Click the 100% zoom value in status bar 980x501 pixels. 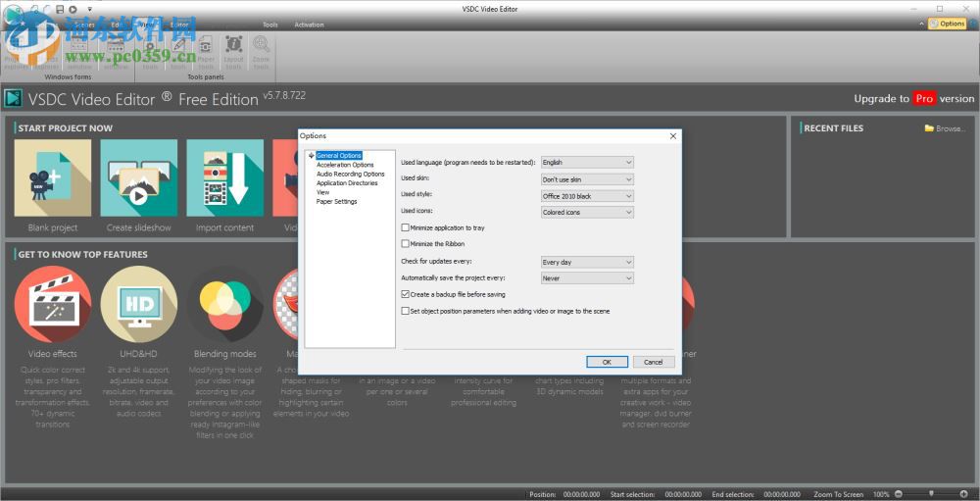pyautogui.click(x=881, y=494)
